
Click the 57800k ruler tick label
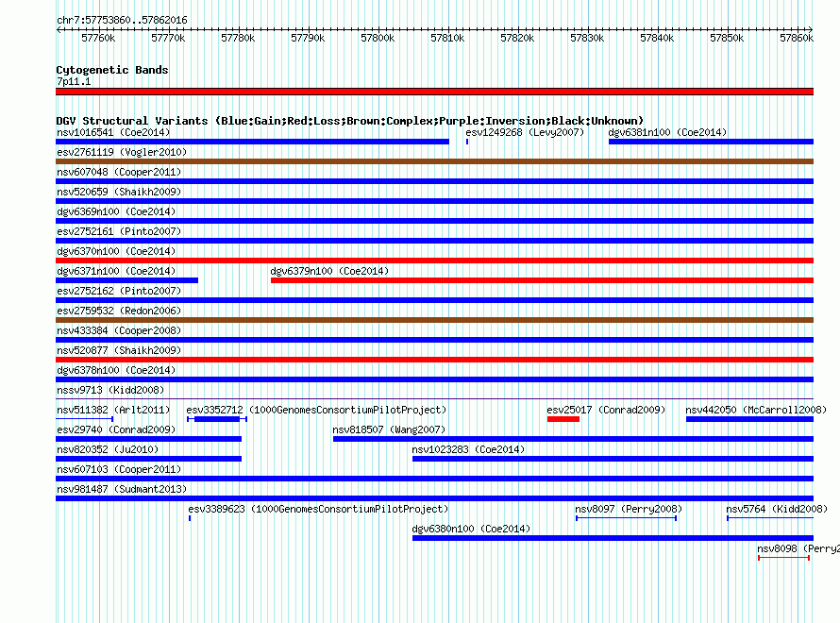pos(378,38)
